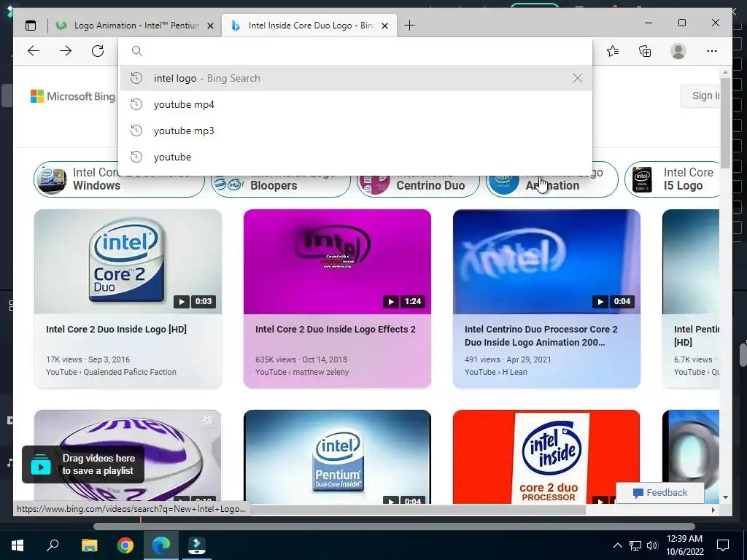Play the 1:24 duration video badge
This screenshot has width=747, height=560.
click(403, 301)
